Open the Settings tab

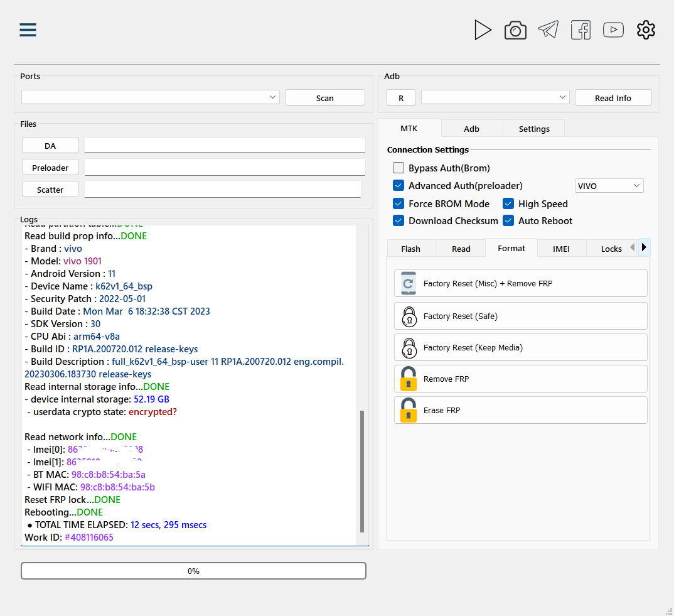tap(534, 129)
